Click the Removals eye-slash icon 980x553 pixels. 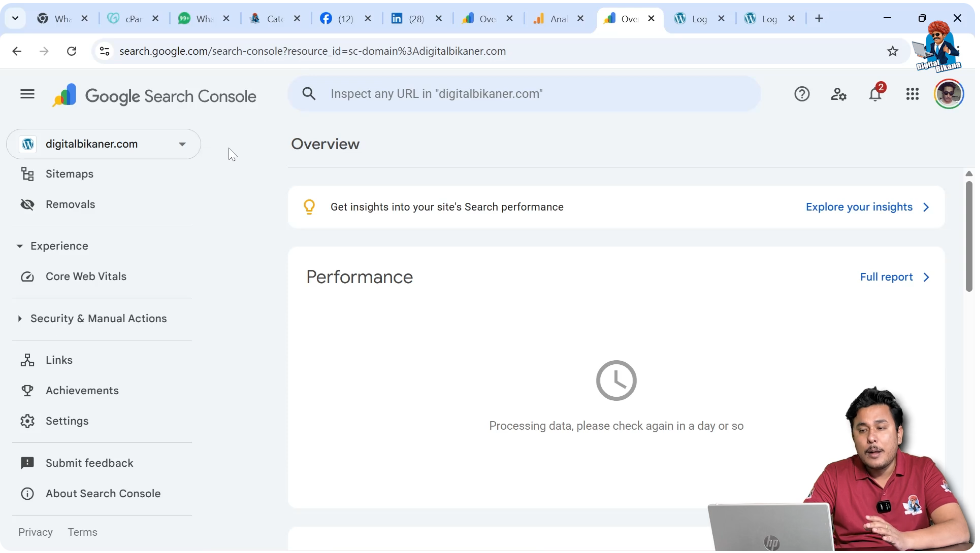28,204
